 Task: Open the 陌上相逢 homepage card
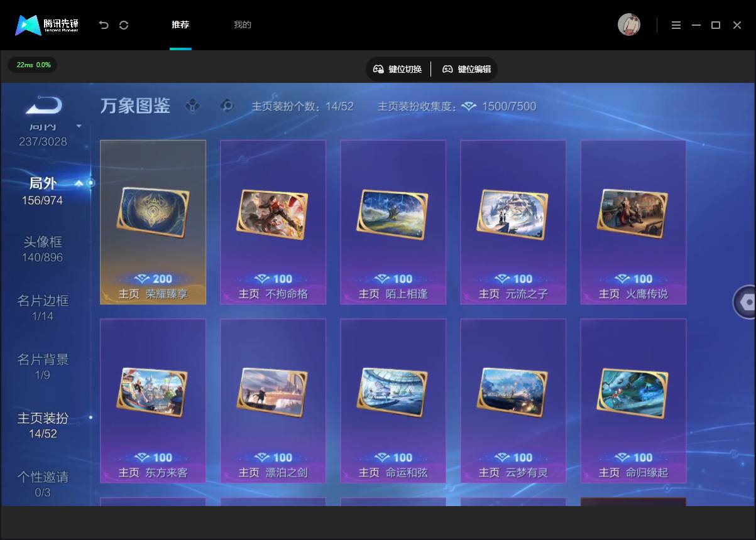coord(393,222)
